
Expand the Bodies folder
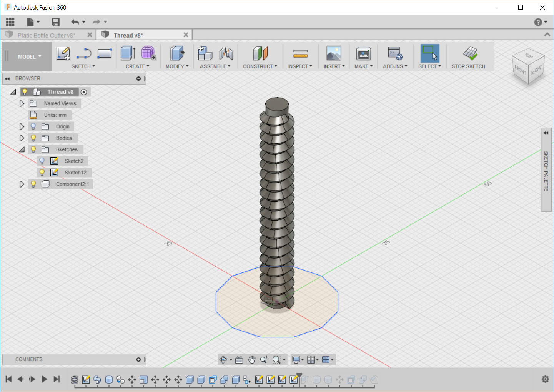click(22, 138)
